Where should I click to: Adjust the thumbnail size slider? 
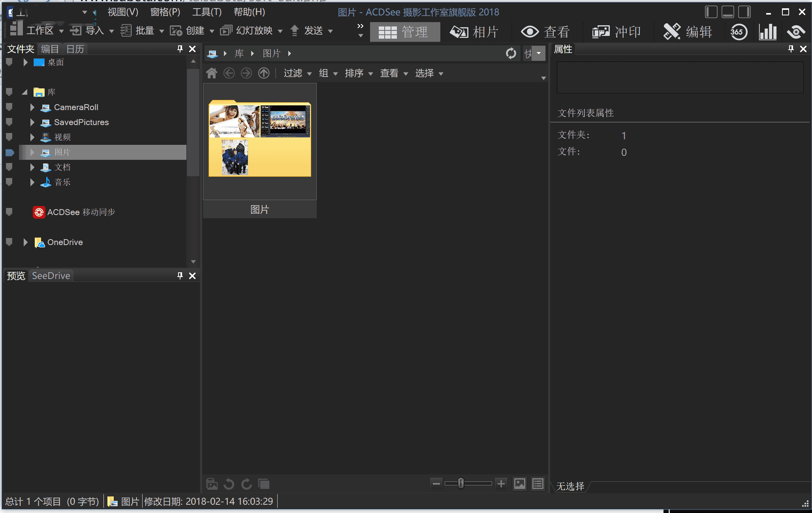tap(461, 484)
